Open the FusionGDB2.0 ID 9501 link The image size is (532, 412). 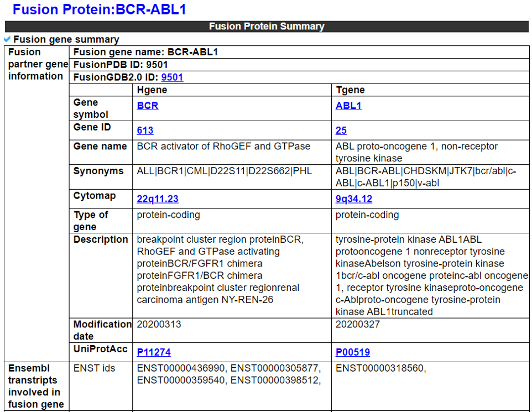tap(172, 77)
